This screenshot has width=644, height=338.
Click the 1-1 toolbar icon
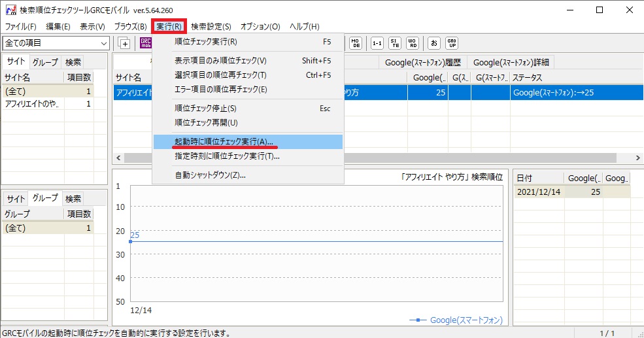pos(377,42)
